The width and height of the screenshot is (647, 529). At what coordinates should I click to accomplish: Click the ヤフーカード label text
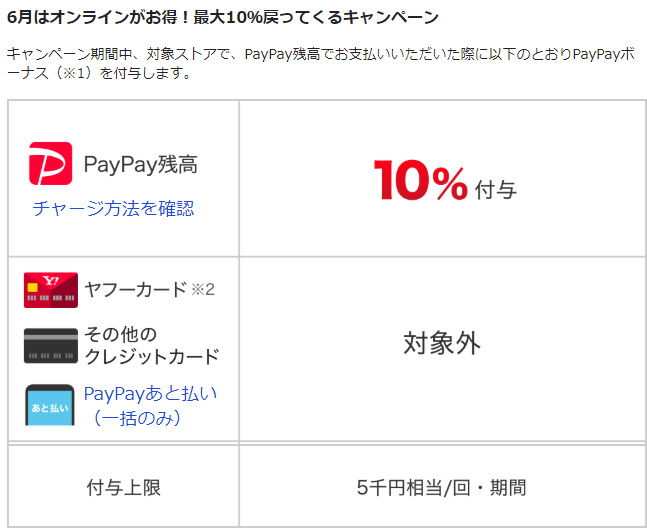coord(136,289)
